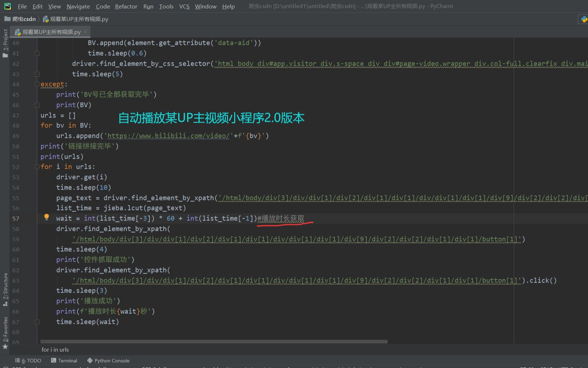This screenshot has width=588, height=368.
Task: Collapse the code fold arrow at line 46
Action: click(x=37, y=105)
